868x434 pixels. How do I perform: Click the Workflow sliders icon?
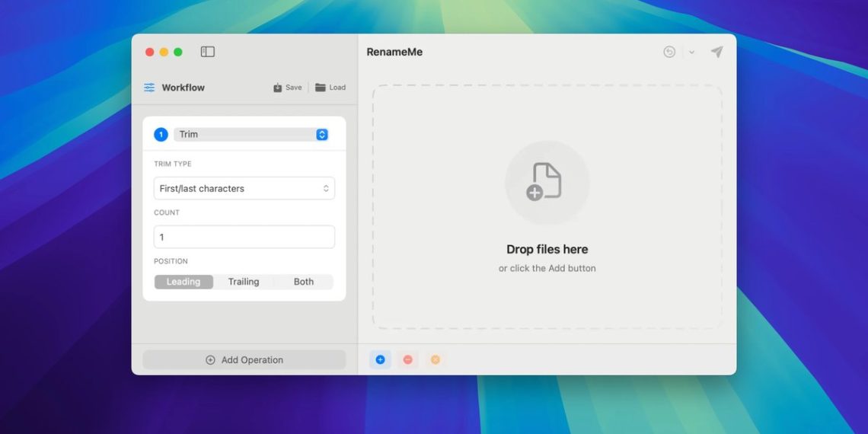(x=149, y=88)
